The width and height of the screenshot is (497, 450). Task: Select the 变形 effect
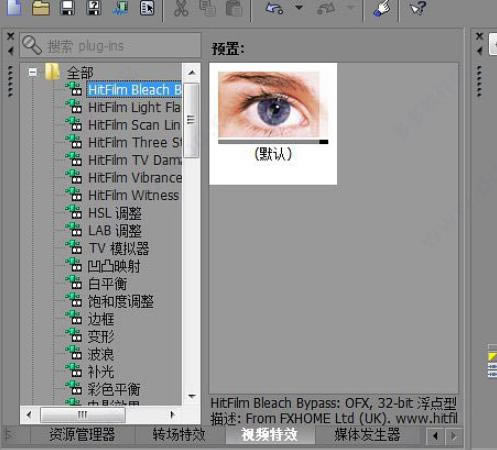[x=101, y=337]
